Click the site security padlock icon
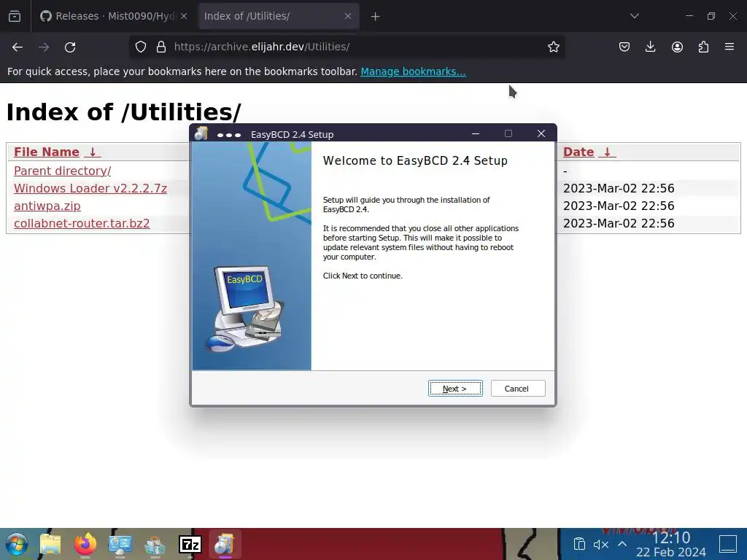The width and height of the screenshot is (747, 560). point(161,47)
